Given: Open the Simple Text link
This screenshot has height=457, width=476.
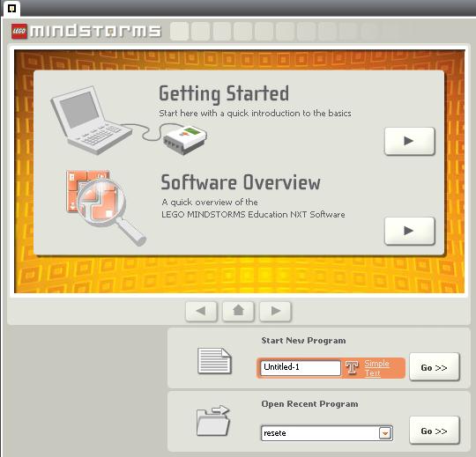Looking at the screenshot, I should [x=376, y=368].
